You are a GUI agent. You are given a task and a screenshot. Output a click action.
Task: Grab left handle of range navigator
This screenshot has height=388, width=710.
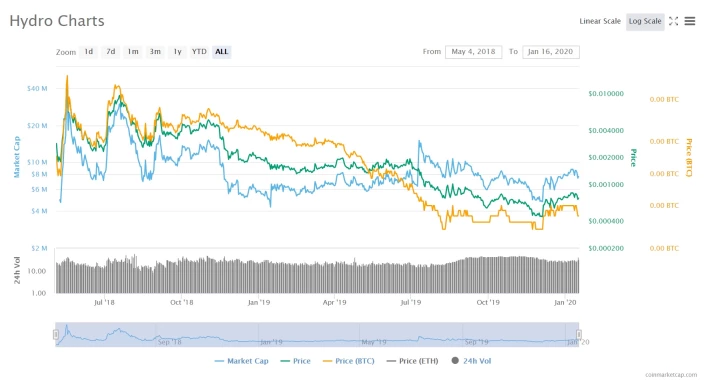coord(56,335)
